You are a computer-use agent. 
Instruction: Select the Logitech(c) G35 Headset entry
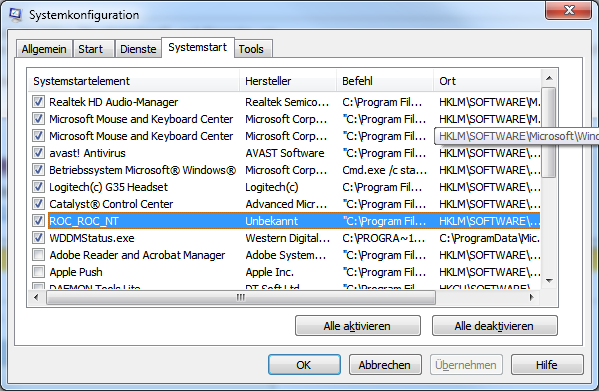pos(108,187)
